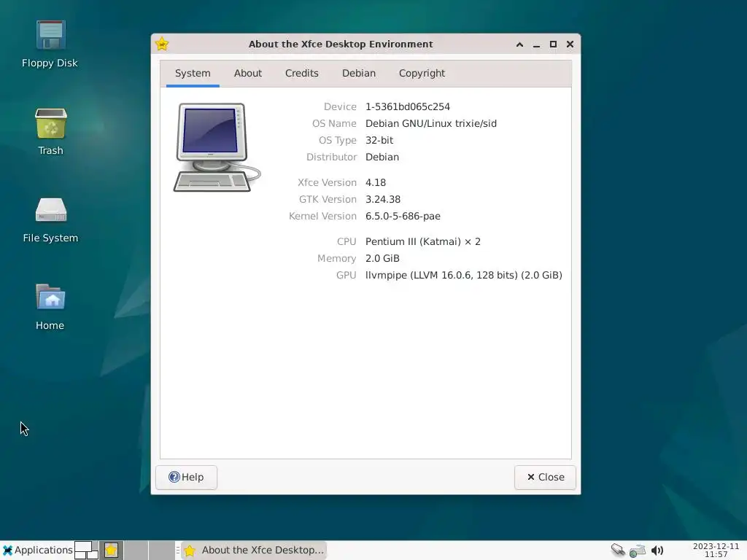Click GPU value 'llvmpipe (LLVM 16.0.6...'
Image resolution: width=747 pixels, height=560 pixels.
coord(463,275)
